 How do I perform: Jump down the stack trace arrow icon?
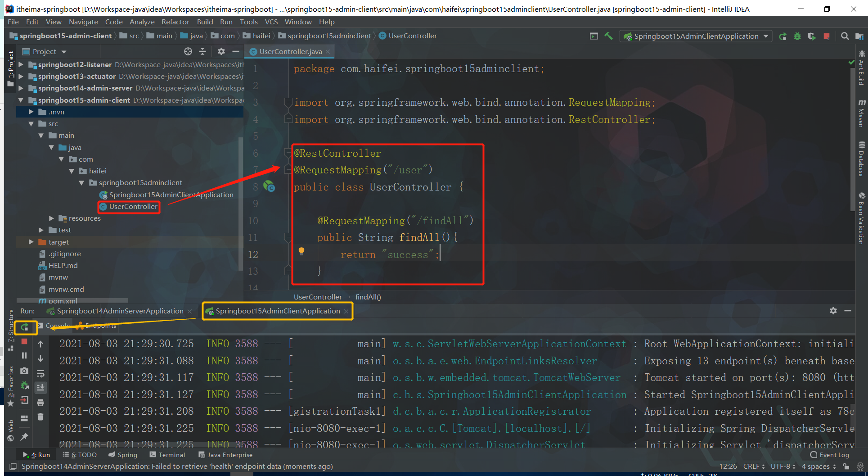[x=40, y=358]
